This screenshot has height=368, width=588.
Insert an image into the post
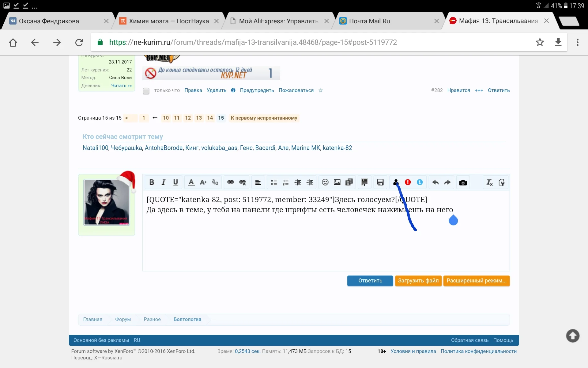[x=337, y=182]
